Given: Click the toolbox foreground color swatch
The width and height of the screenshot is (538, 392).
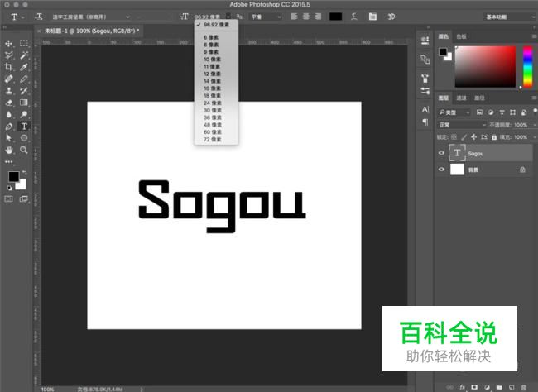Looking at the screenshot, I should 13,177.
